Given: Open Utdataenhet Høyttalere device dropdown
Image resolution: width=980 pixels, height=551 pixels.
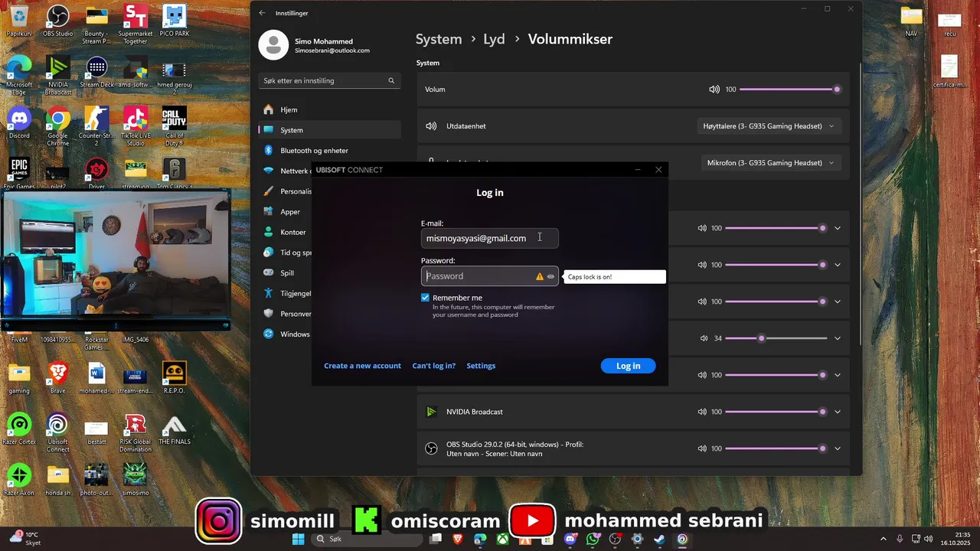Looking at the screenshot, I should (x=769, y=126).
